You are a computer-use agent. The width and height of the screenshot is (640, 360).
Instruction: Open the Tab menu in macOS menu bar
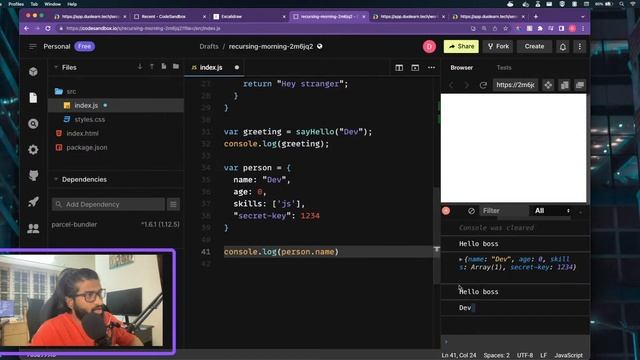point(34,4)
